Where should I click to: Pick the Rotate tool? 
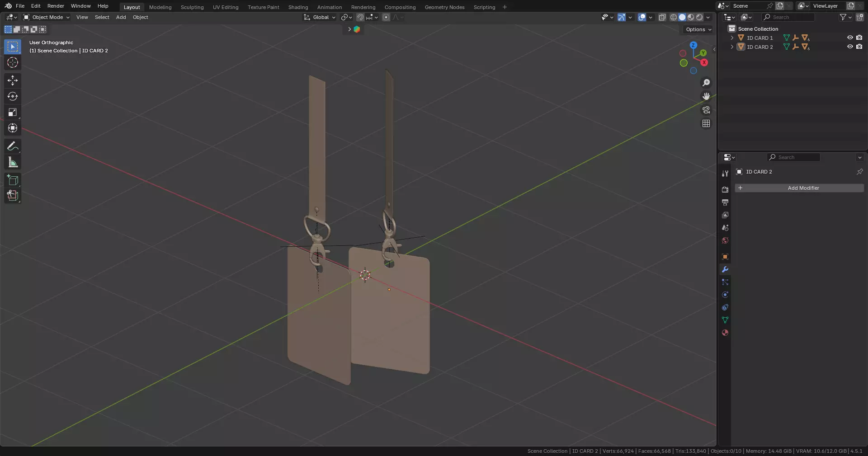[13, 96]
